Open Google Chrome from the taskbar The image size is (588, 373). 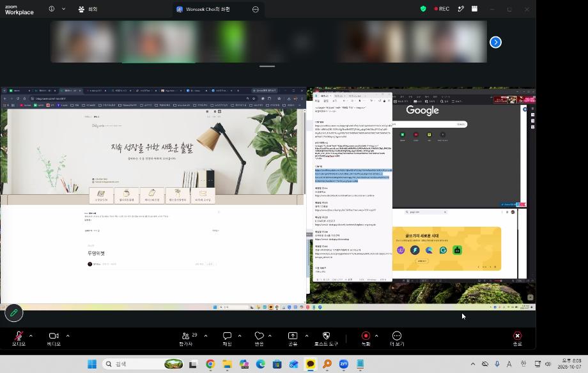click(210, 363)
